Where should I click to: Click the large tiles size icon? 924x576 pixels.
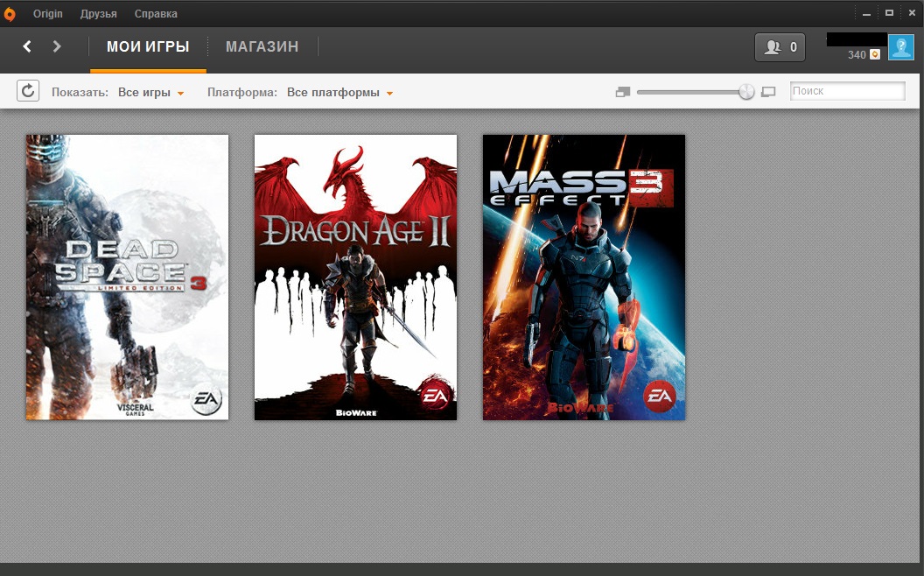(x=768, y=92)
